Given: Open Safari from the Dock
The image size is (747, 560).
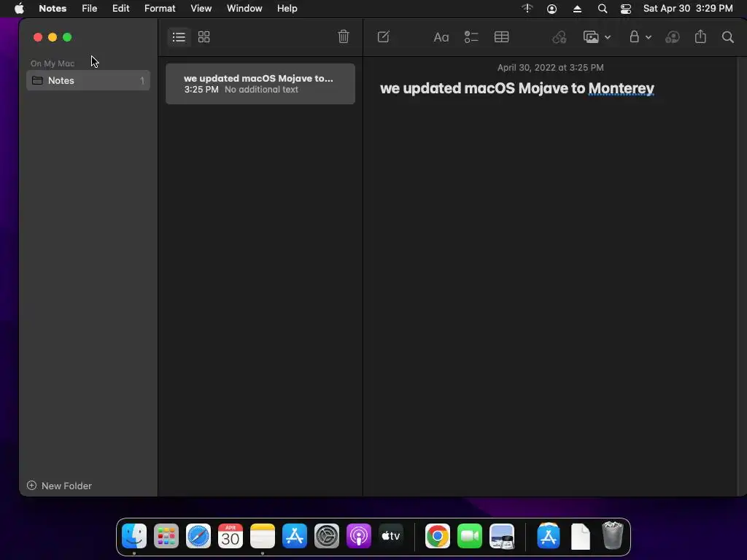Looking at the screenshot, I should tap(198, 536).
